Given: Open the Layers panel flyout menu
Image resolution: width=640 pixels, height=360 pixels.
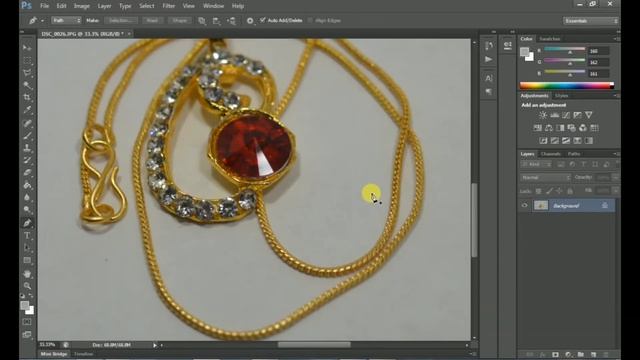Looking at the screenshot, I should [616, 154].
